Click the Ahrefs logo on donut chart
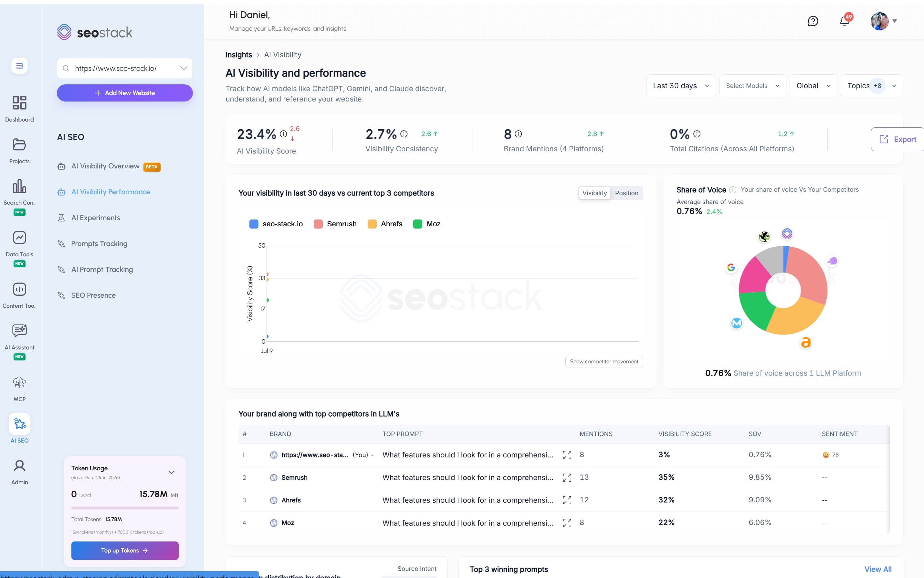 [x=805, y=343]
